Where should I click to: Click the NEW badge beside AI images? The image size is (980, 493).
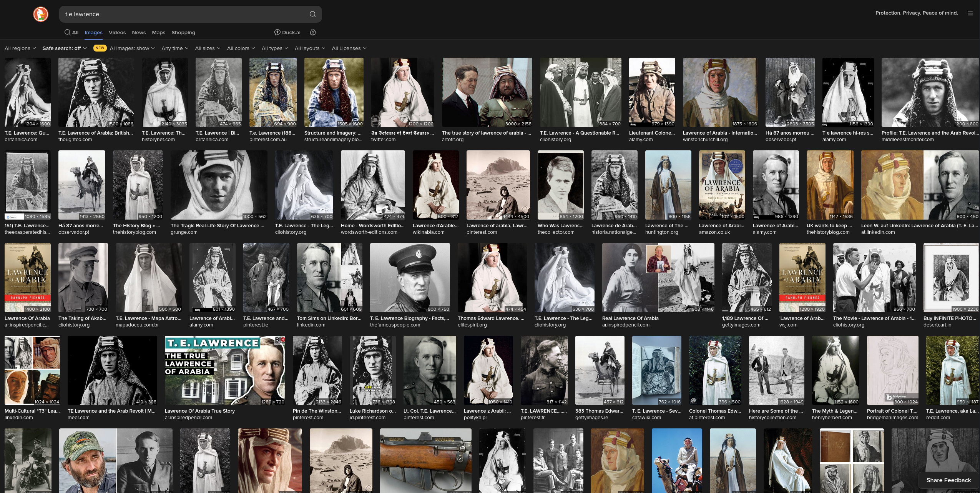(100, 48)
